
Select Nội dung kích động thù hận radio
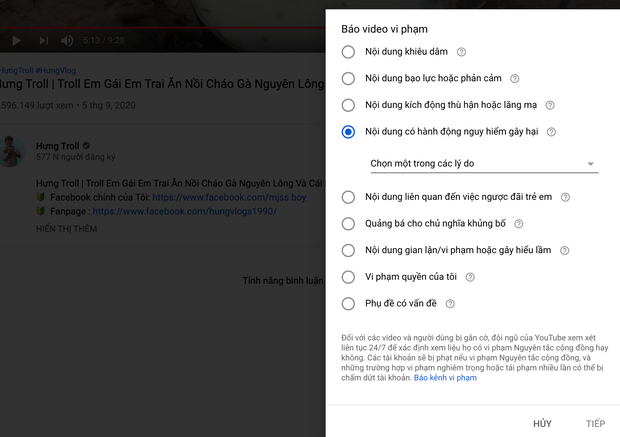[x=348, y=105]
